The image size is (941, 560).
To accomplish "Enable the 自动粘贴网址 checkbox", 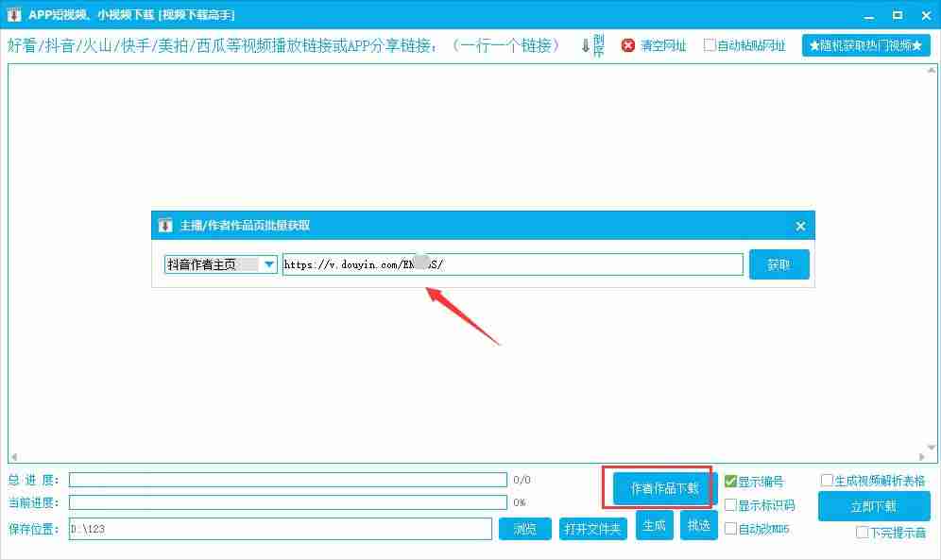I will (x=710, y=45).
